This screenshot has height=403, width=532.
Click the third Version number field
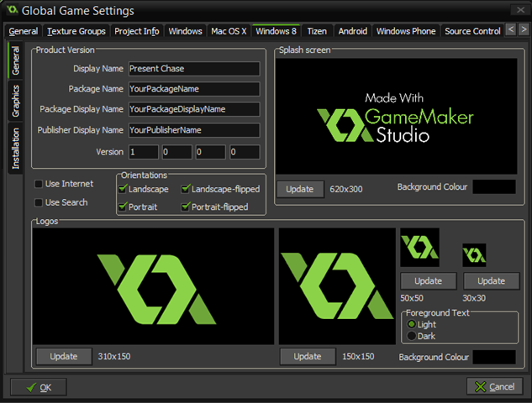[x=210, y=152]
